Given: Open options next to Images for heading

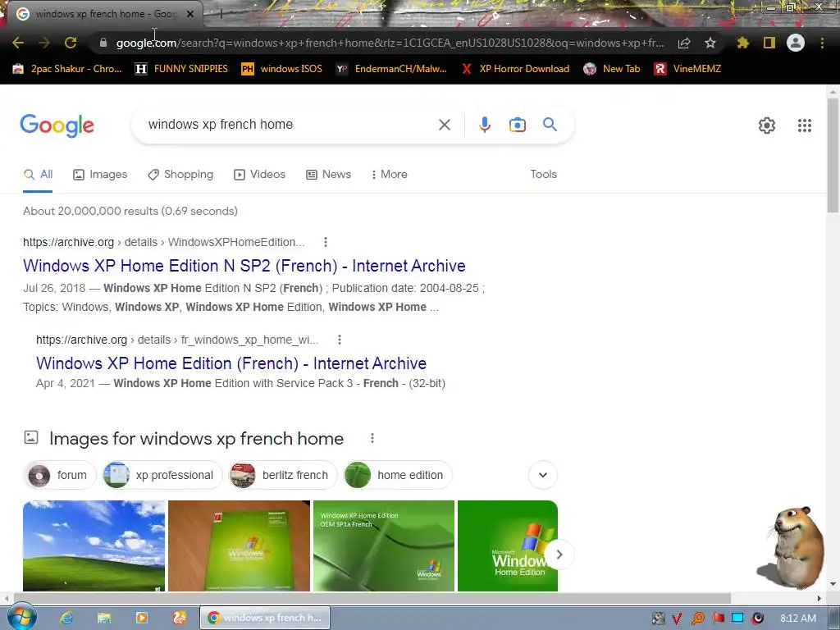Looking at the screenshot, I should pyautogui.click(x=372, y=438).
